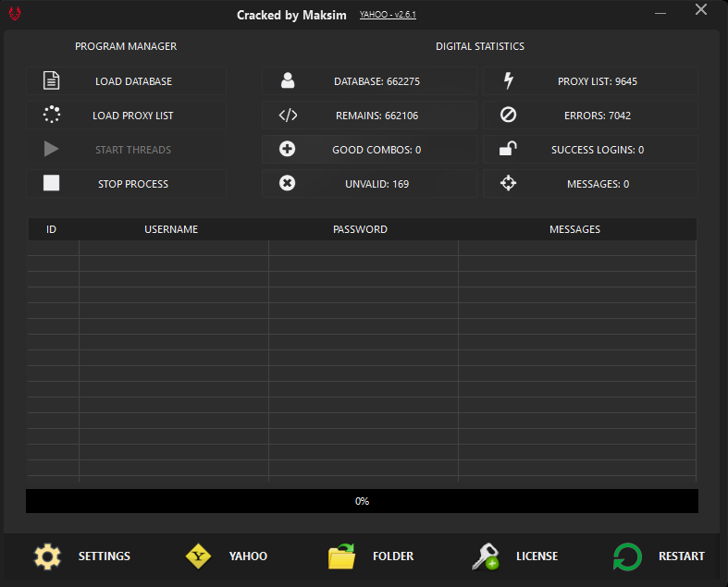This screenshot has width=728, height=587.
Task: Select the YAHOO label in bottom bar
Action: (x=248, y=556)
